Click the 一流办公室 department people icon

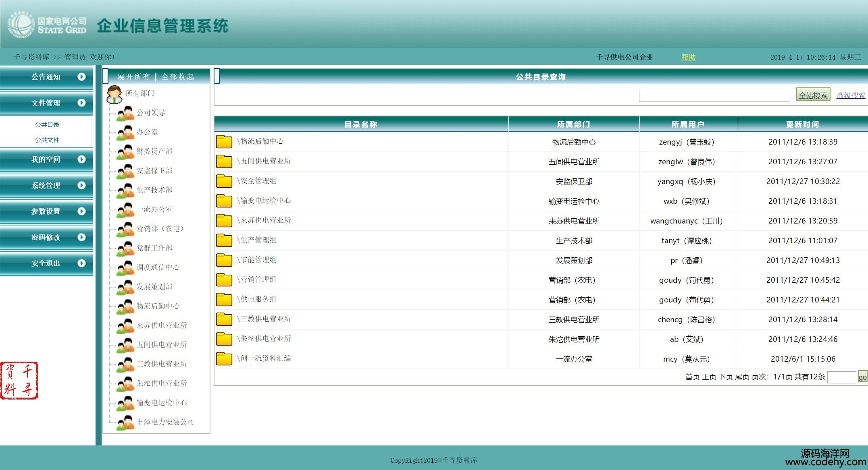coord(125,210)
